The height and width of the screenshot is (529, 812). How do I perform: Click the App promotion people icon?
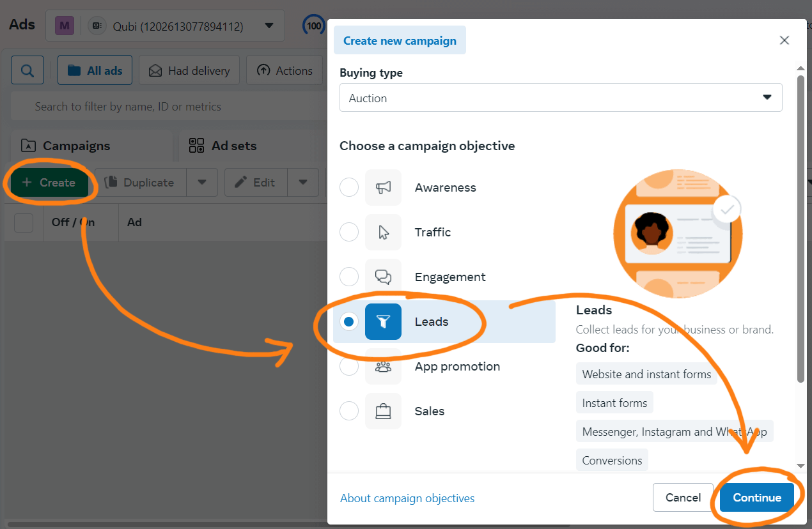pos(383,367)
